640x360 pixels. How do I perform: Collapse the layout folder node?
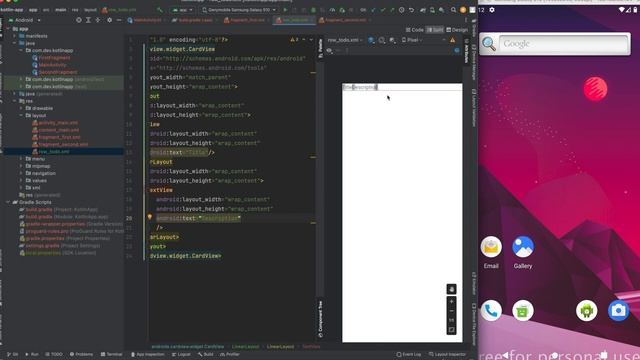(x=21, y=116)
